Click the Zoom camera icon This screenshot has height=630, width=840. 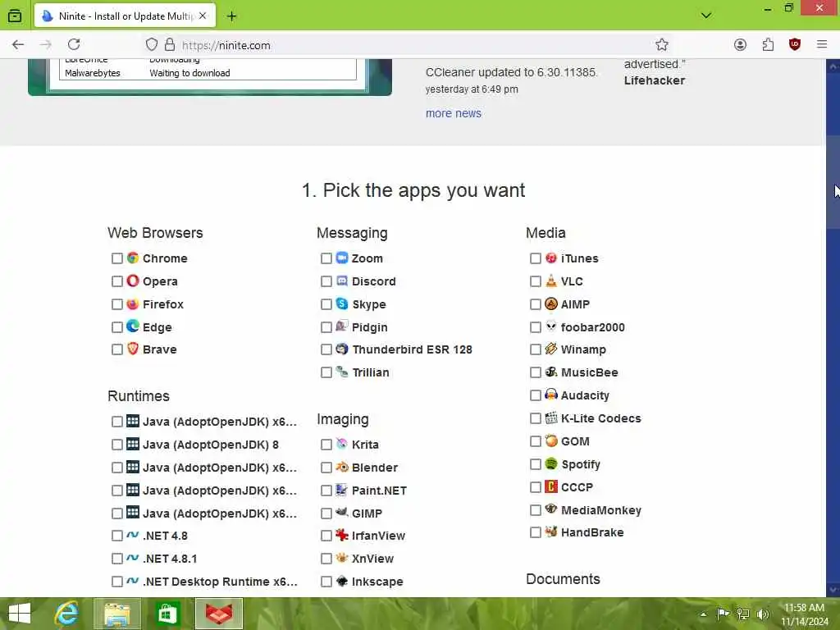click(342, 258)
